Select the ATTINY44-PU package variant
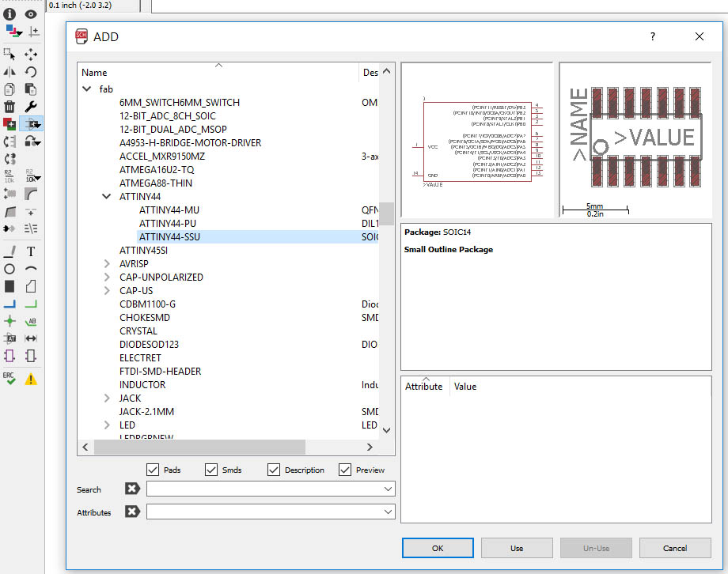This screenshot has width=728, height=574. pos(168,223)
